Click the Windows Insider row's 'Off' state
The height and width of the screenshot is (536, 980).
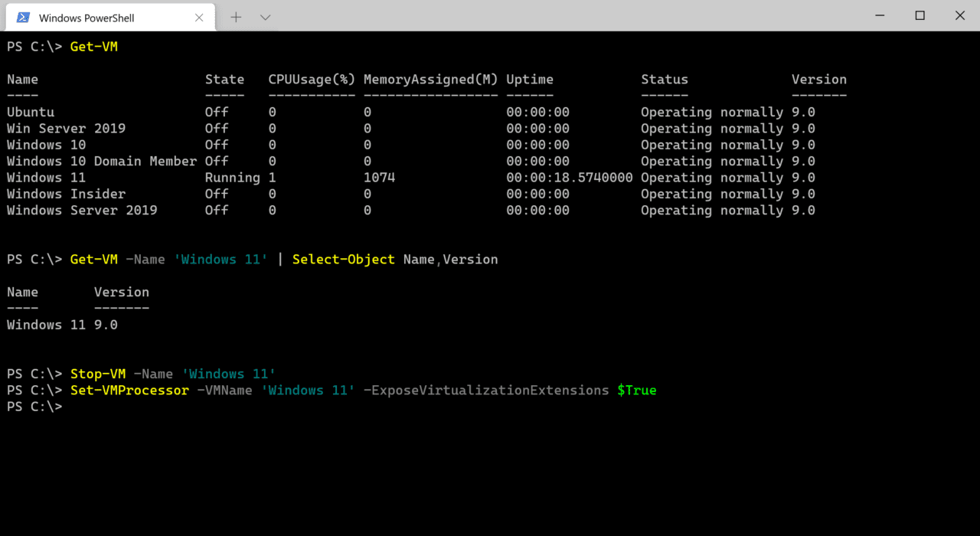pyautogui.click(x=217, y=194)
